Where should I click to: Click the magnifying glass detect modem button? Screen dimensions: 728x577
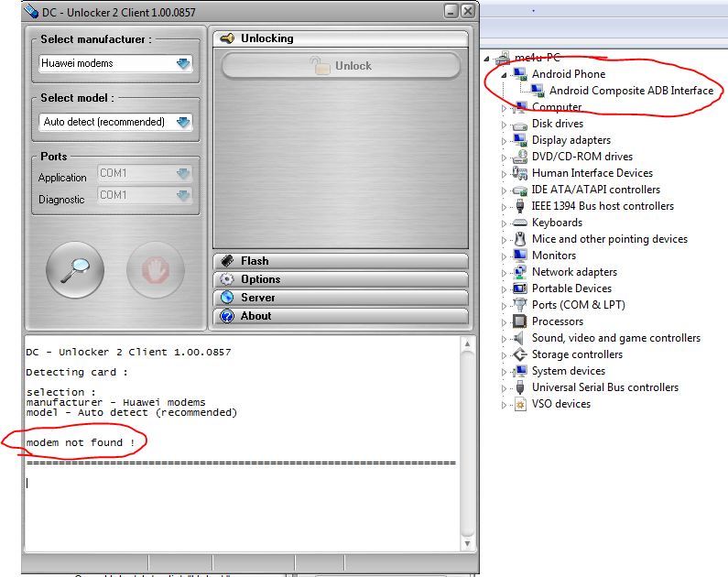click(75, 269)
